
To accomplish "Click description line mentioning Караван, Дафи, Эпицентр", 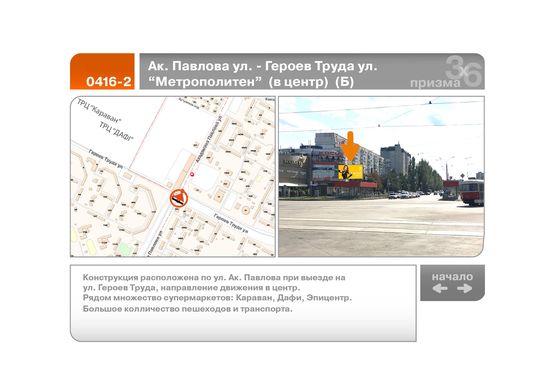I will (x=217, y=298).
